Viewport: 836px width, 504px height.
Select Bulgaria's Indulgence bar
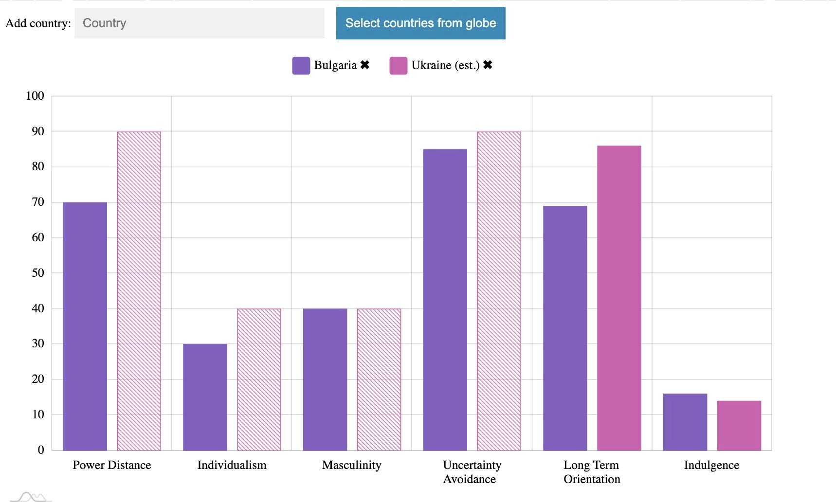[685, 422]
